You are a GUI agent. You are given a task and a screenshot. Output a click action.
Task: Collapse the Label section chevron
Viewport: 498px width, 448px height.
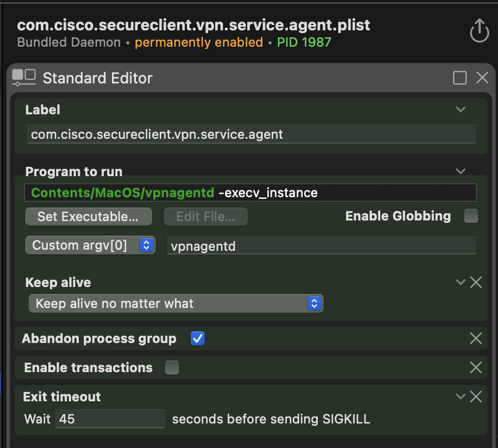[461, 110]
